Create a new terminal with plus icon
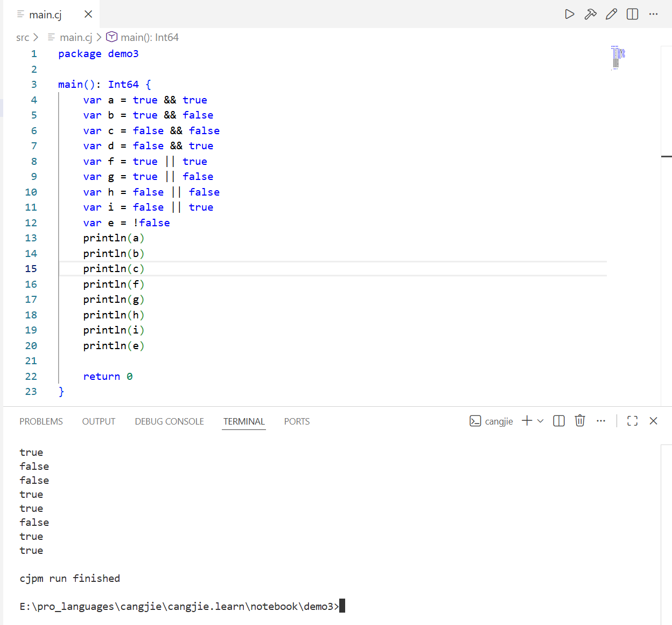Viewport: 672px width, 625px height. pos(527,421)
